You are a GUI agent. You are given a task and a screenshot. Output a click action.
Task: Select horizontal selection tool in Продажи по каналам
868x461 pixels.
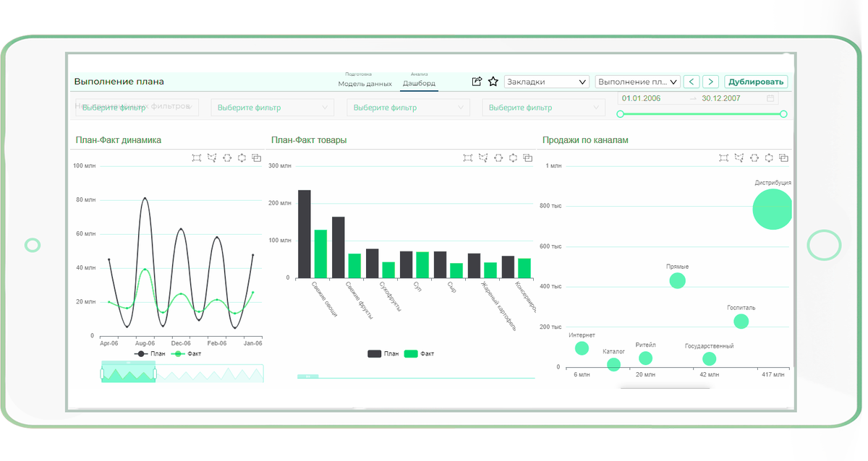[754, 158]
